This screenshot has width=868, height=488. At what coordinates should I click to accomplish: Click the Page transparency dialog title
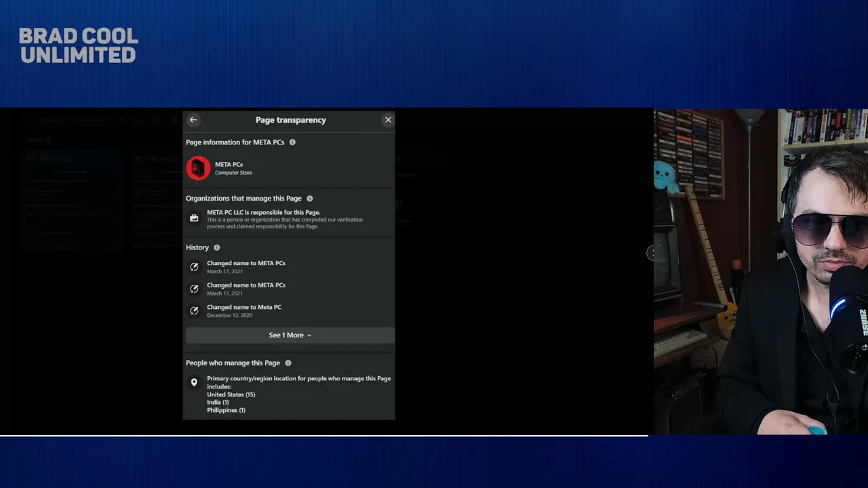coord(291,120)
